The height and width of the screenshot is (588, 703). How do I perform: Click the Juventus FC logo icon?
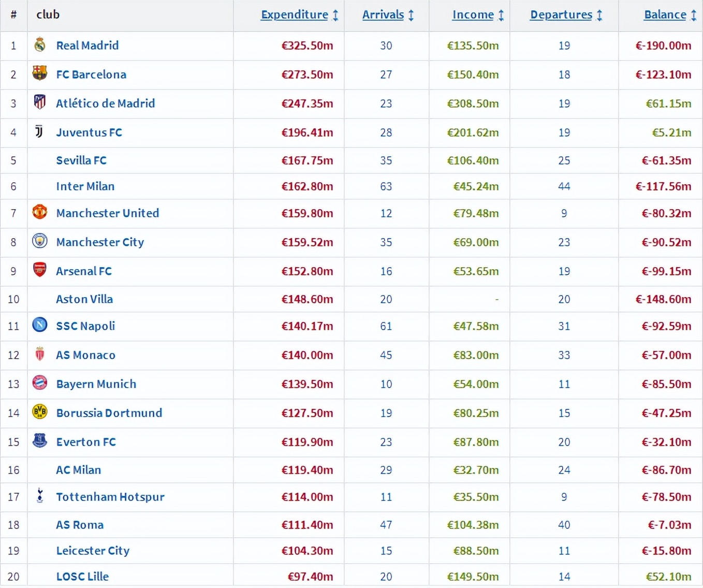39,131
